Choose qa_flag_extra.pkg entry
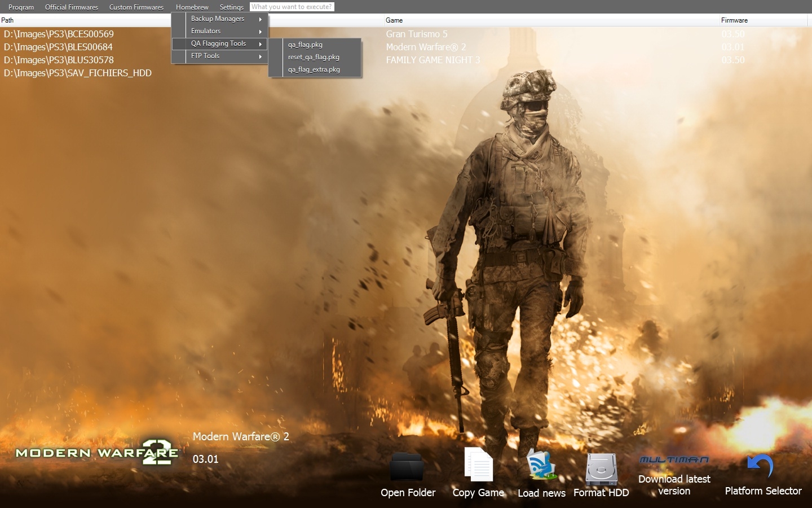 [315, 69]
